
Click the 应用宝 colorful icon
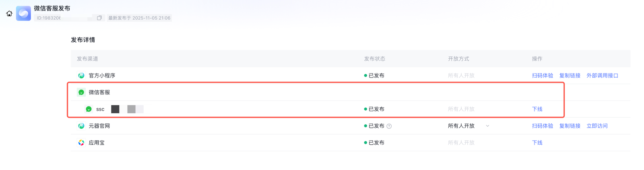[x=81, y=143]
